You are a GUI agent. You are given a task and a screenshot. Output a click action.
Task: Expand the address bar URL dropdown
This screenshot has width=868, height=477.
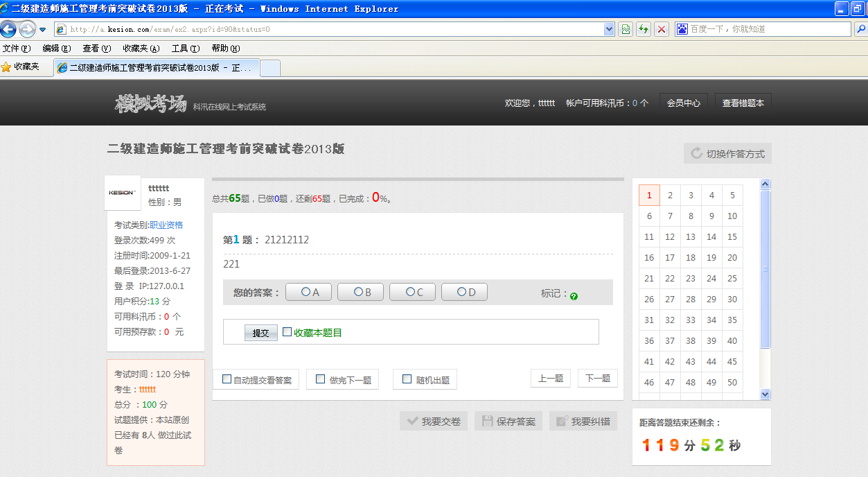tap(610, 29)
